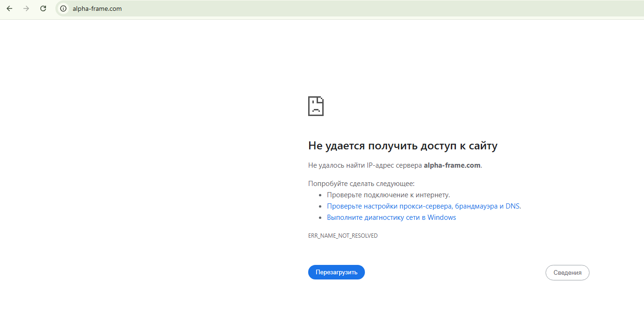
Task: Focus the address bar showing alpha-frame.com
Action: coord(349,8)
